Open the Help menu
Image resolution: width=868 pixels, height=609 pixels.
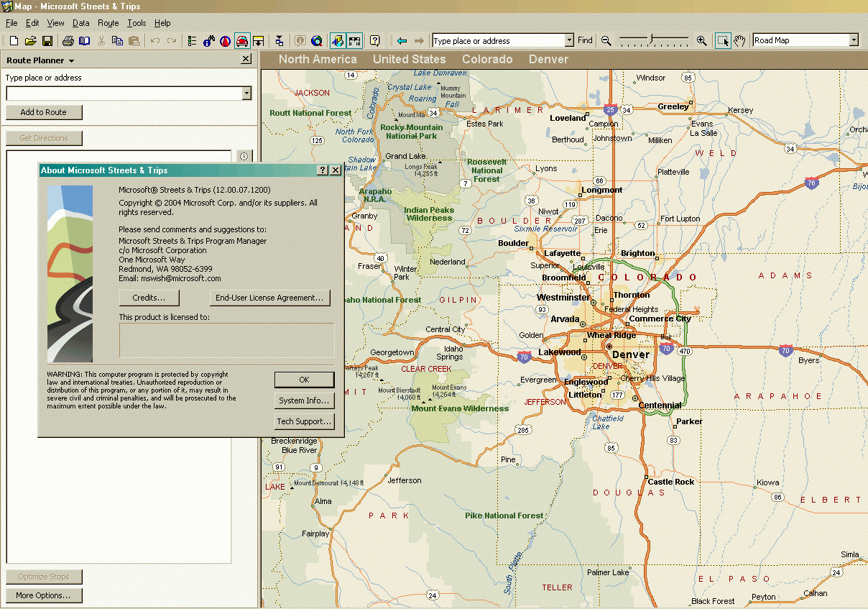tap(163, 23)
